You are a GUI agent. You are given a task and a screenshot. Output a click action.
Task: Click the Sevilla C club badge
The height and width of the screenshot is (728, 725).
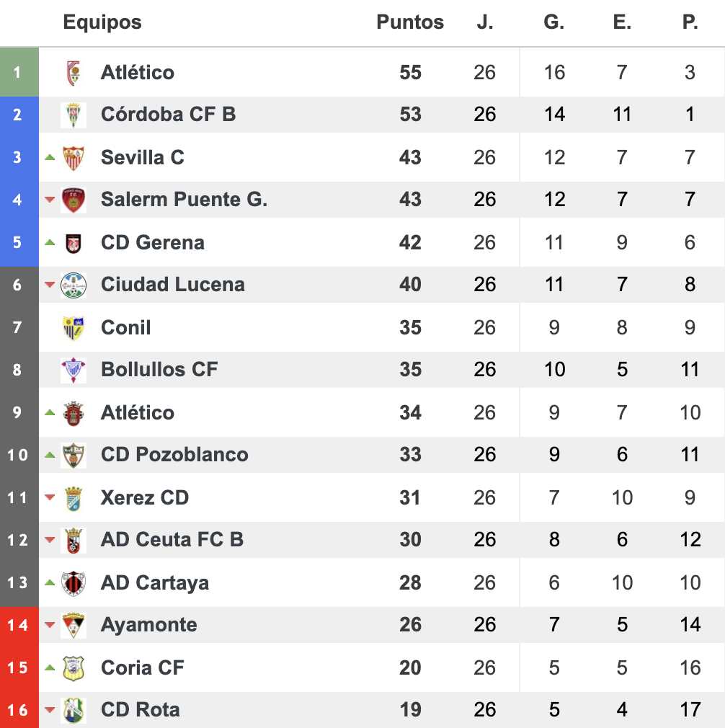(74, 158)
